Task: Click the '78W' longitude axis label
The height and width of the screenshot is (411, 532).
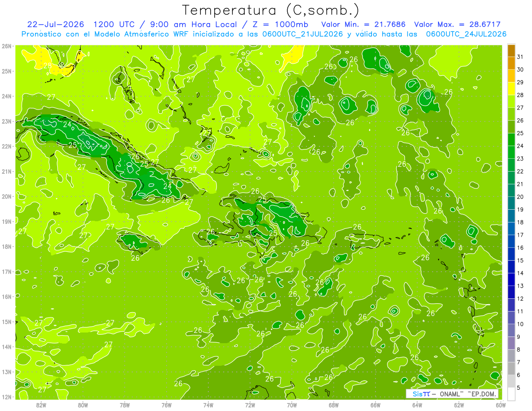Action: point(125,404)
